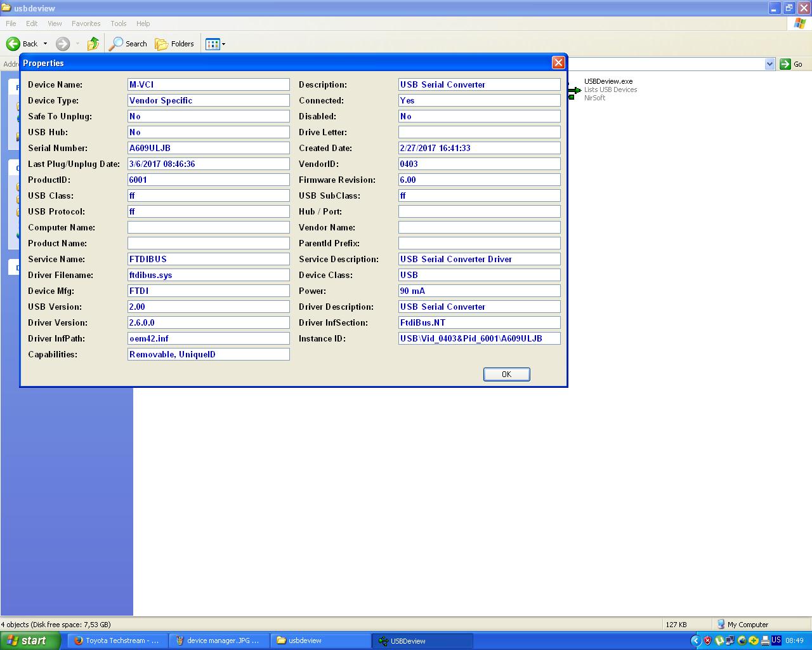
Task: Close the Properties dialog
Action: (558, 62)
